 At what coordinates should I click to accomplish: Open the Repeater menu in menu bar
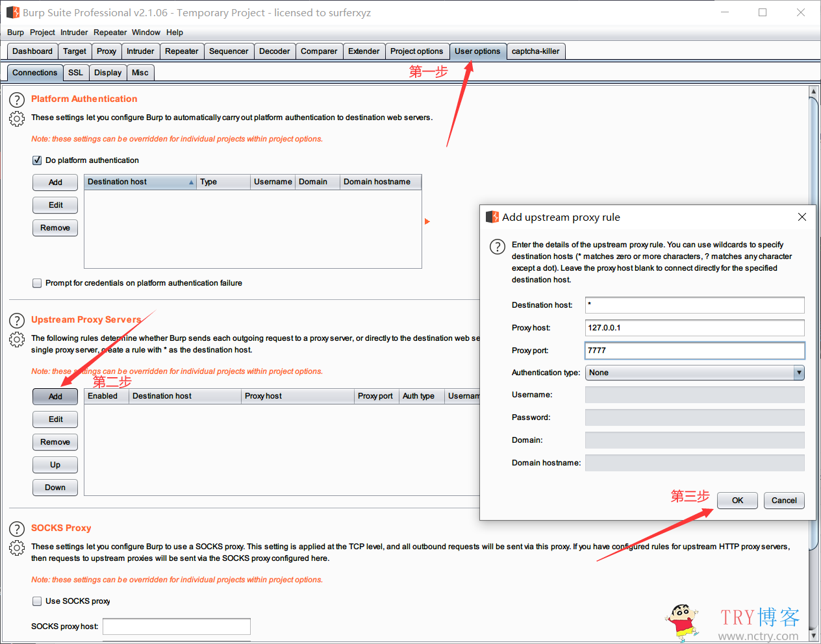[x=110, y=32]
